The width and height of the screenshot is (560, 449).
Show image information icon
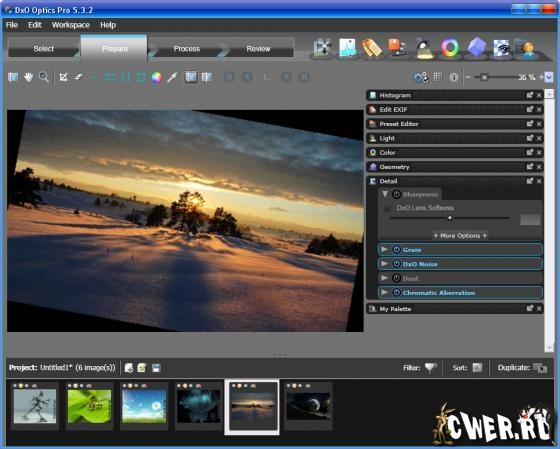(454, 77)
